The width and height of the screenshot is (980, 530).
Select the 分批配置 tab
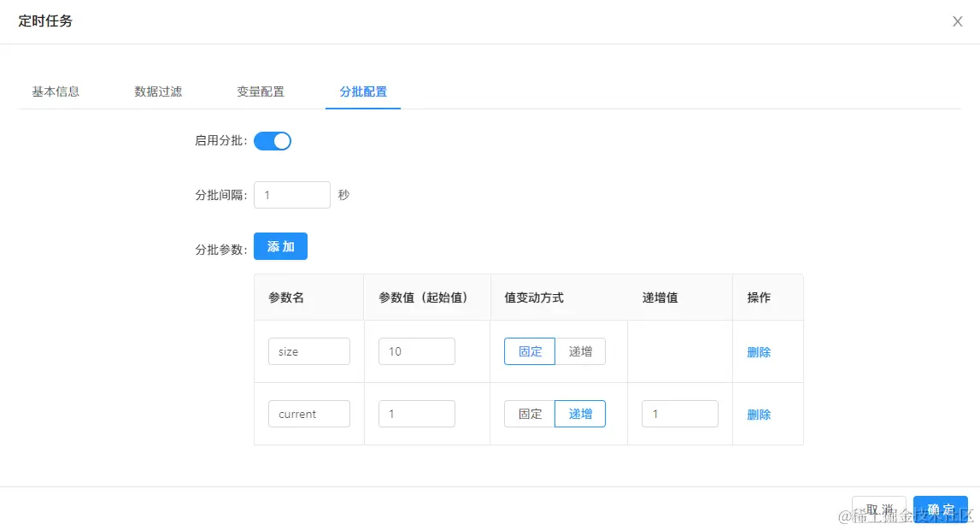[x=363, y=91]
